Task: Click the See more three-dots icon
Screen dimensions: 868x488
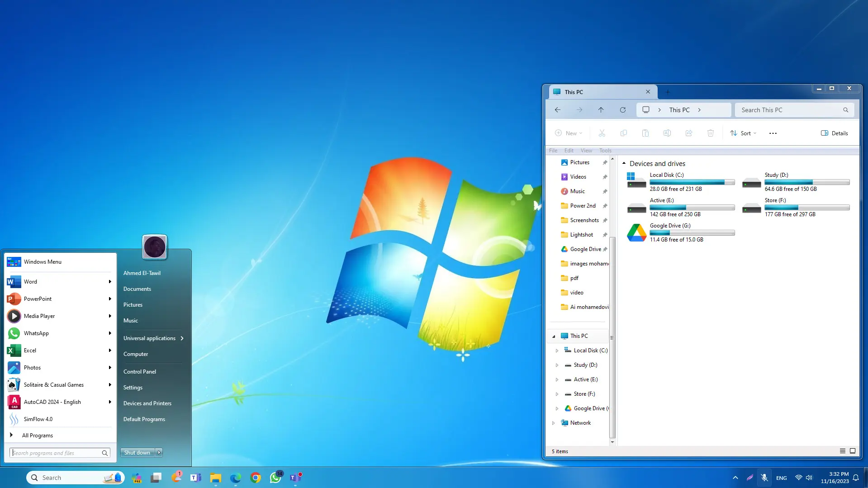Action: 773,133
